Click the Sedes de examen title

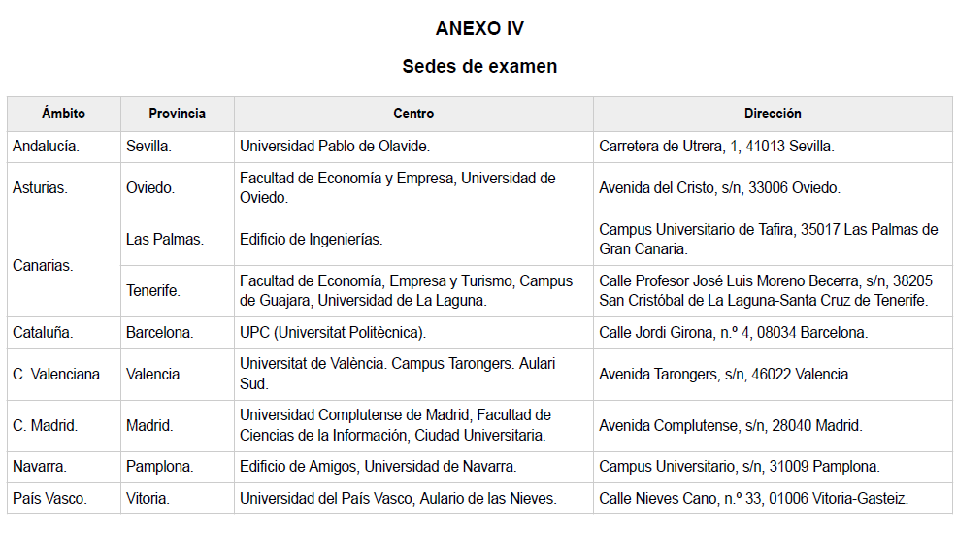(479, 67)
